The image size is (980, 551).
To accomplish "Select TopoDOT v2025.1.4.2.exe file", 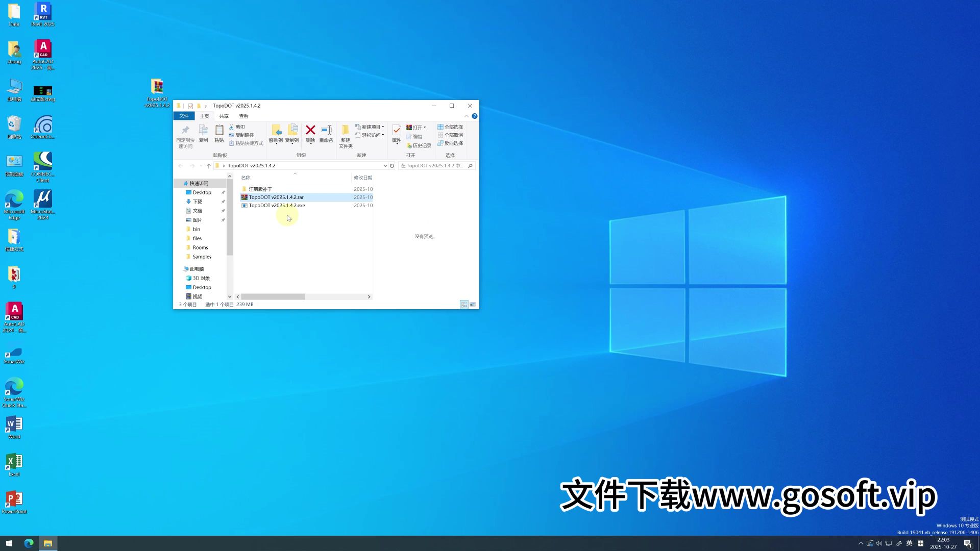I will click(277, 206).
